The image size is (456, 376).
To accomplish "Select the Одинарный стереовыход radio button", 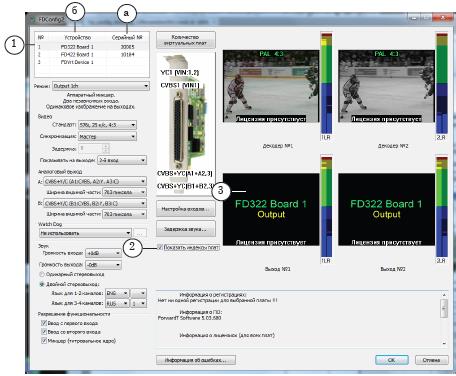I will [x=42, y=274].
